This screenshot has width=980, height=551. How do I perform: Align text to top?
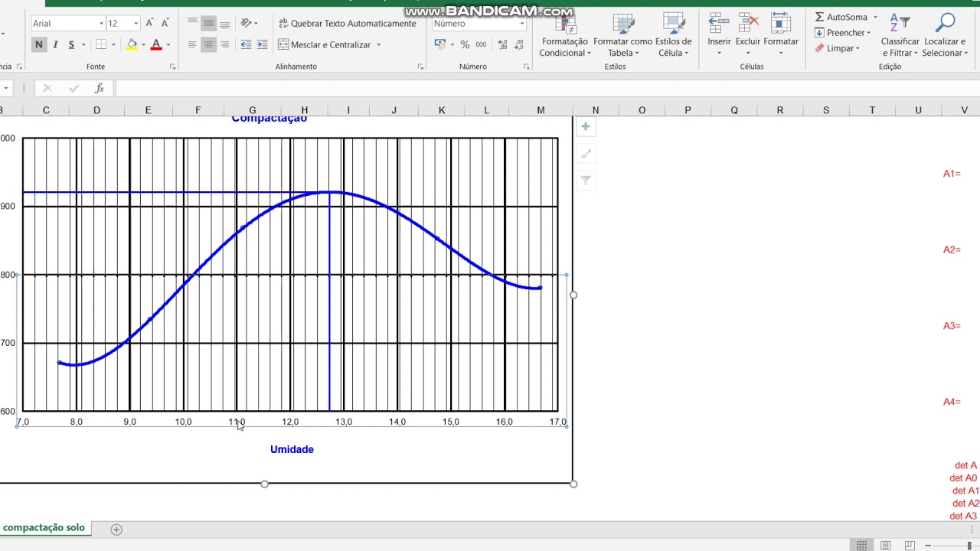(x=192, y=24)
